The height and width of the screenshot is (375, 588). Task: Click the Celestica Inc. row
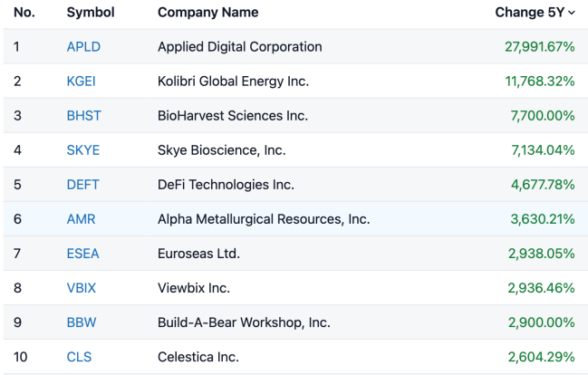pyautogui.click(x=198, y=357)
